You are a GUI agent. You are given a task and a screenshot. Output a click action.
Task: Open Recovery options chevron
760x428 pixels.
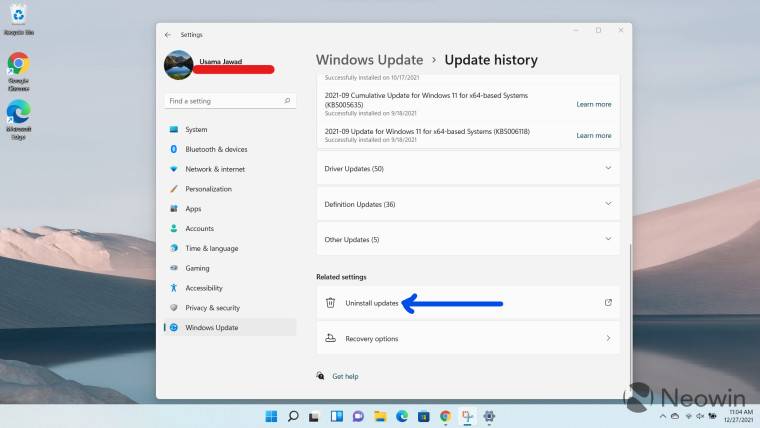click(608, 338)
